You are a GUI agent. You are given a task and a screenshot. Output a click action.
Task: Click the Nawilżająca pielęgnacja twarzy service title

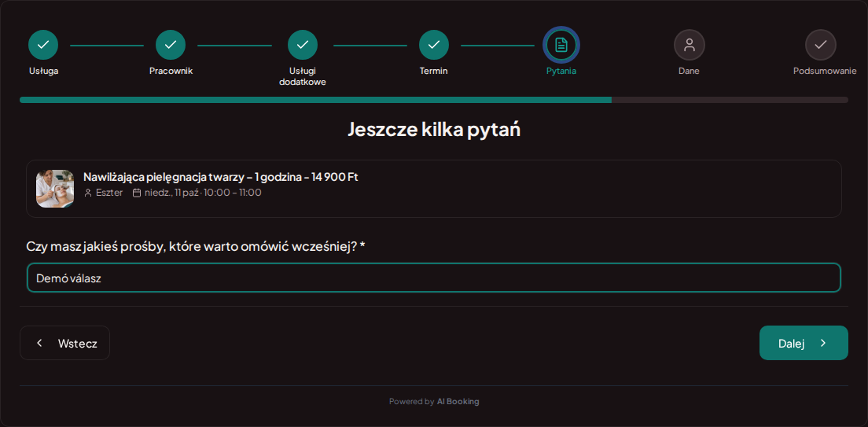pos(221,177)
